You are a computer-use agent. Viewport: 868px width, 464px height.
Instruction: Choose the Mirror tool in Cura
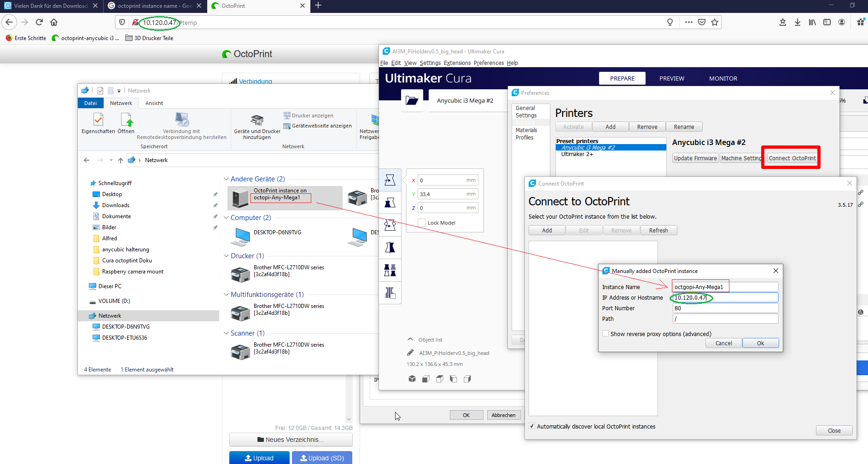coord(390,248)
